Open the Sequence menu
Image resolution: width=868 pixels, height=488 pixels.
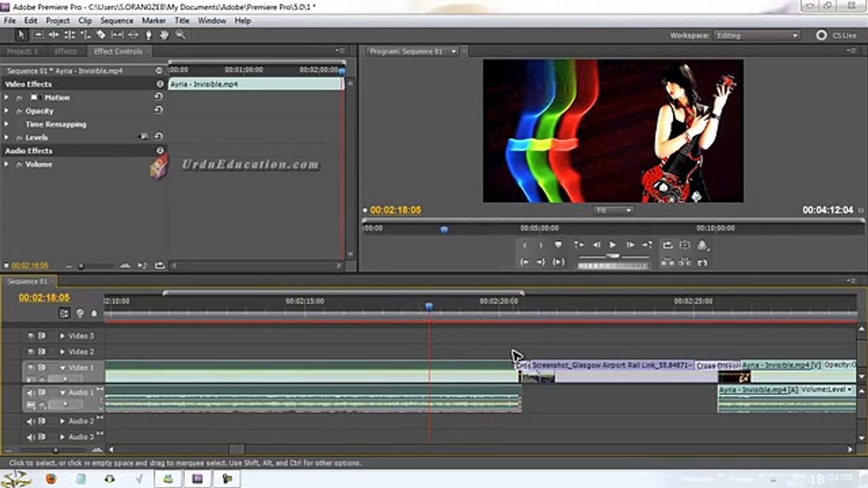117,20
